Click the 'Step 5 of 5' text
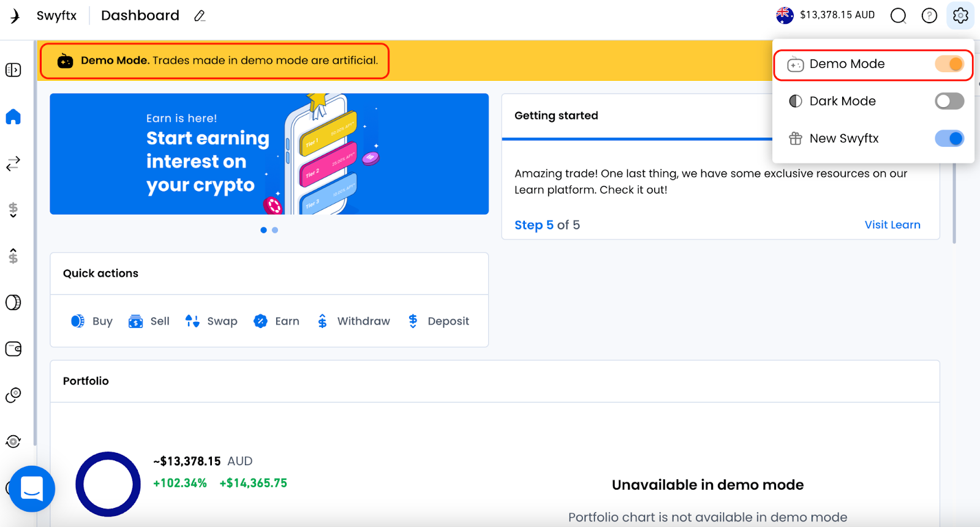This screenshot has height=527, width=980. point(547,225)
